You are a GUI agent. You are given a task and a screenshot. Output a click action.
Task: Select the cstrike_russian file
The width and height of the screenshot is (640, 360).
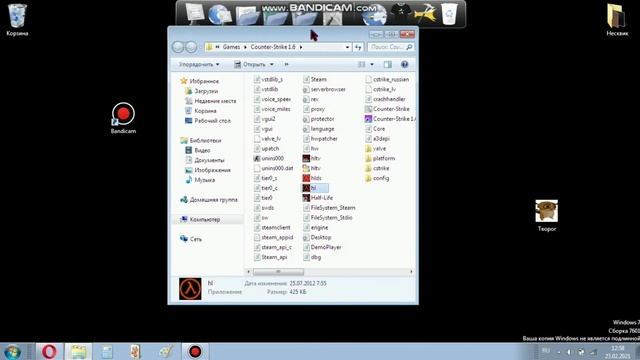click(x=387, y=80)
